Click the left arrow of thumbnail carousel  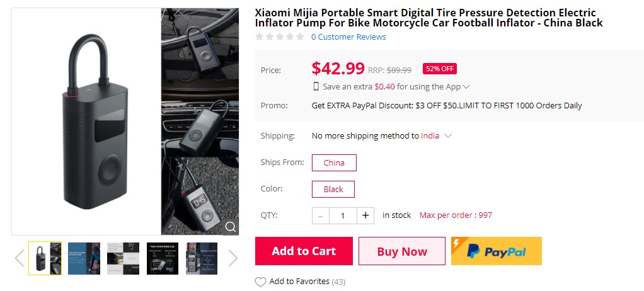click(19, 258)
